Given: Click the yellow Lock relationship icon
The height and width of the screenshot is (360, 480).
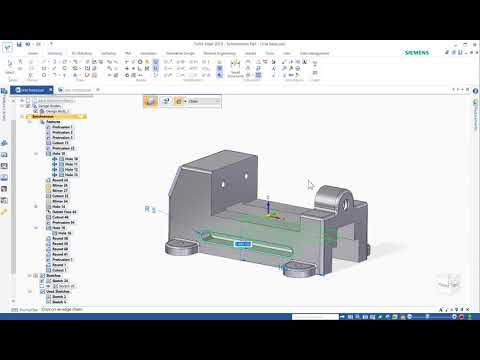Looking at the screenshot, I should tap(147, 62).
